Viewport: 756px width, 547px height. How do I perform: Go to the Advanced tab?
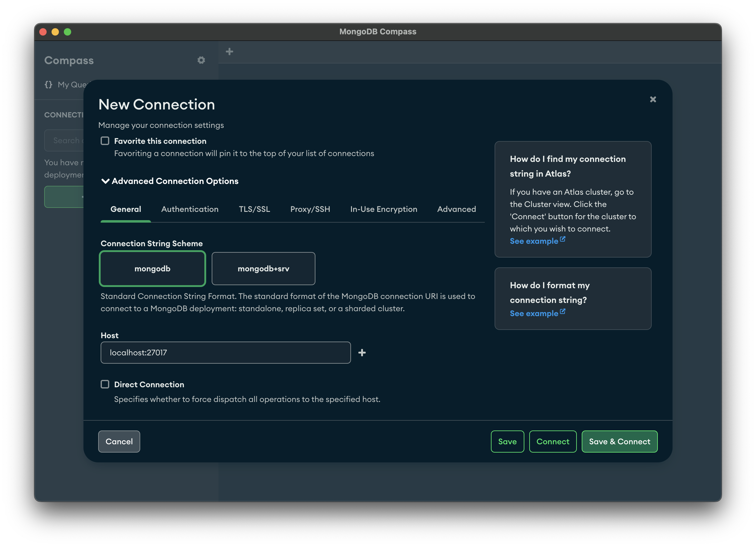click(x=457, y=209)
